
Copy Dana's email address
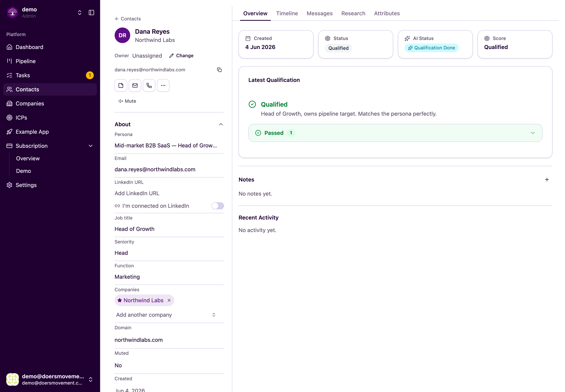[219, 70]
